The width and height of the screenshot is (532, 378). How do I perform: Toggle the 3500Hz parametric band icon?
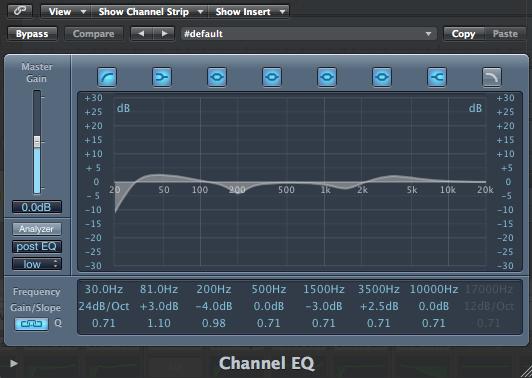click(x=382, y=77)
